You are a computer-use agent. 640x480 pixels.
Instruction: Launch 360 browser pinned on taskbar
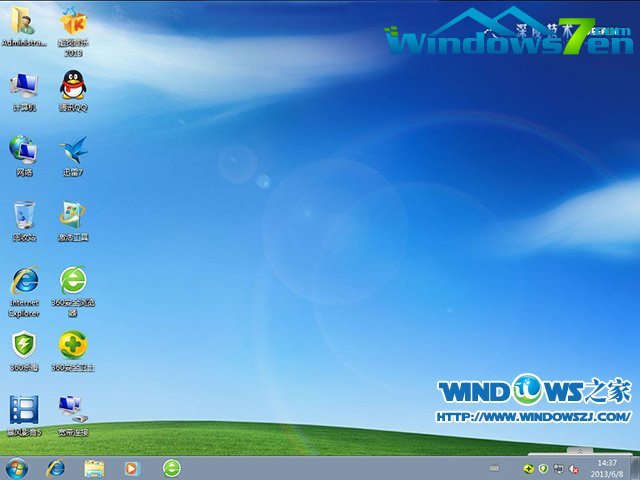tap(172, 469)
